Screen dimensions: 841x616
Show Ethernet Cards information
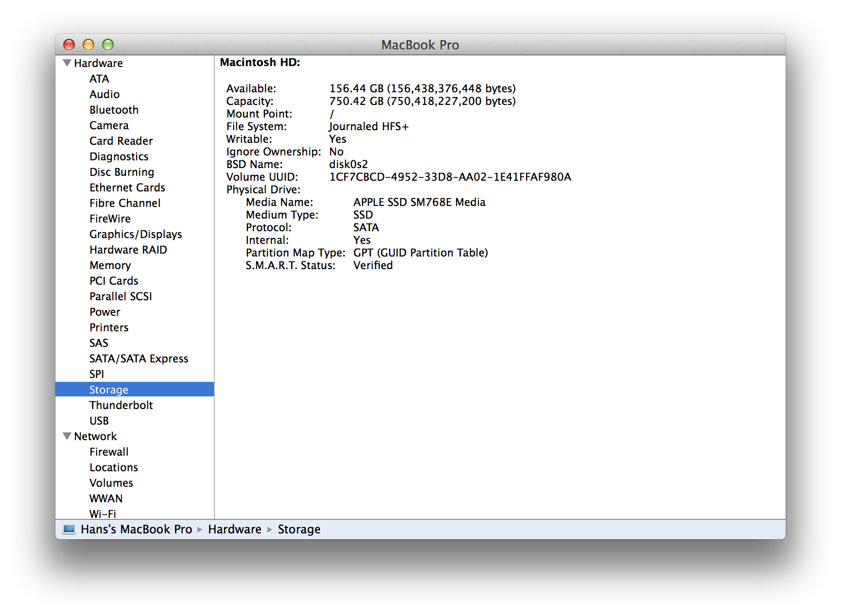tap(127, 188)
